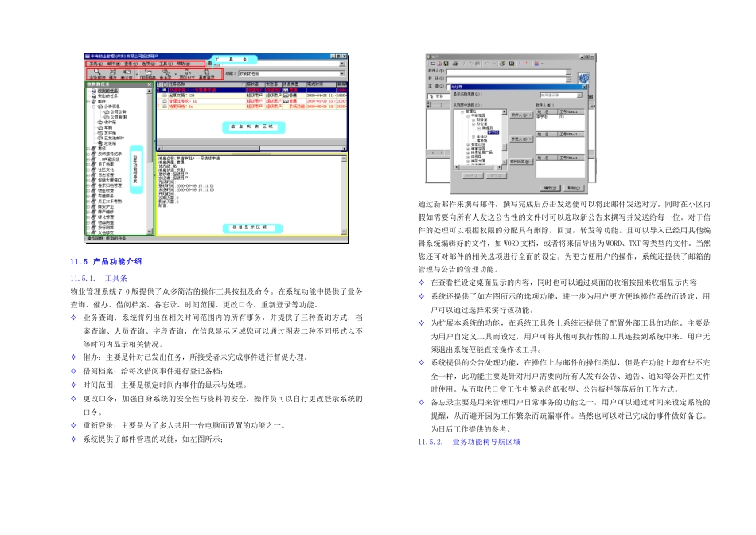Click the 确定 button in address dialog

[550, 188]
